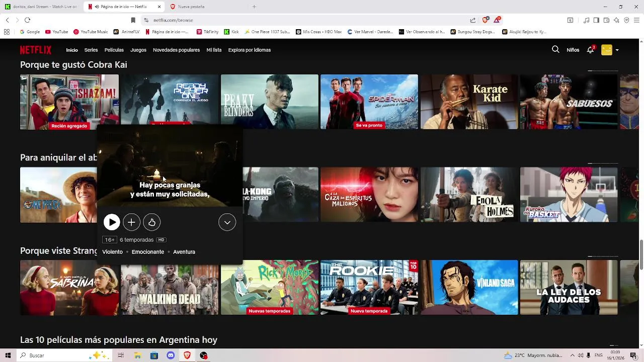Click the Aventura genre tag
Viewport: 644px width, 362px height.
point(184,252)
